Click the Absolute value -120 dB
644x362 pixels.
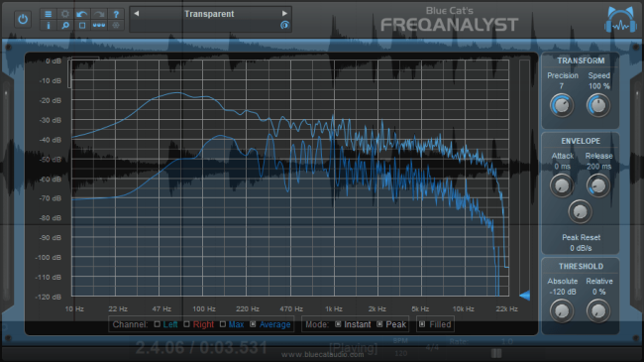coord(563,292)
